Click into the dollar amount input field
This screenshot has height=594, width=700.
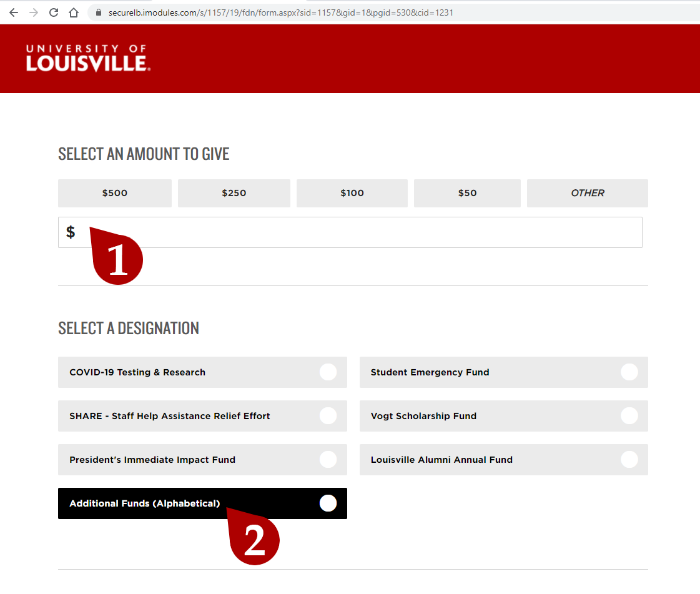click(x=350, y=232)
